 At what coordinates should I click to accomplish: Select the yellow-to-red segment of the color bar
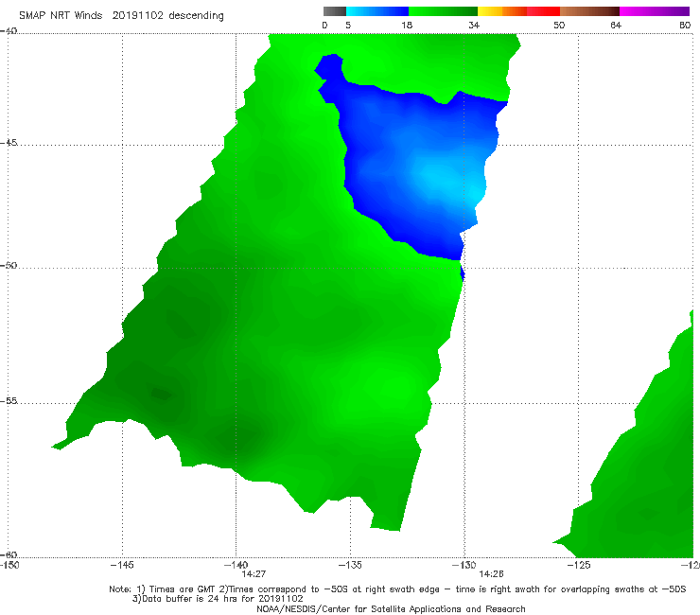tap(518, 11)
